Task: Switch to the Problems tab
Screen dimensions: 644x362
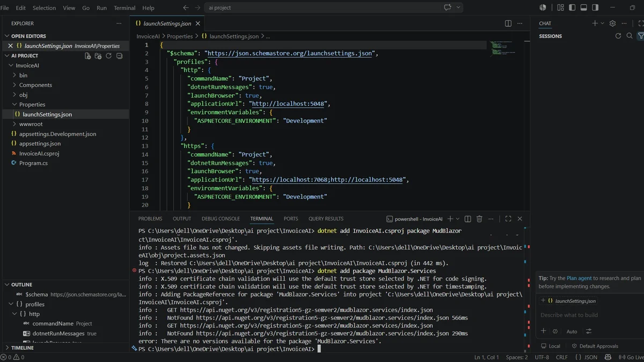Action: [x=150, y=219]
